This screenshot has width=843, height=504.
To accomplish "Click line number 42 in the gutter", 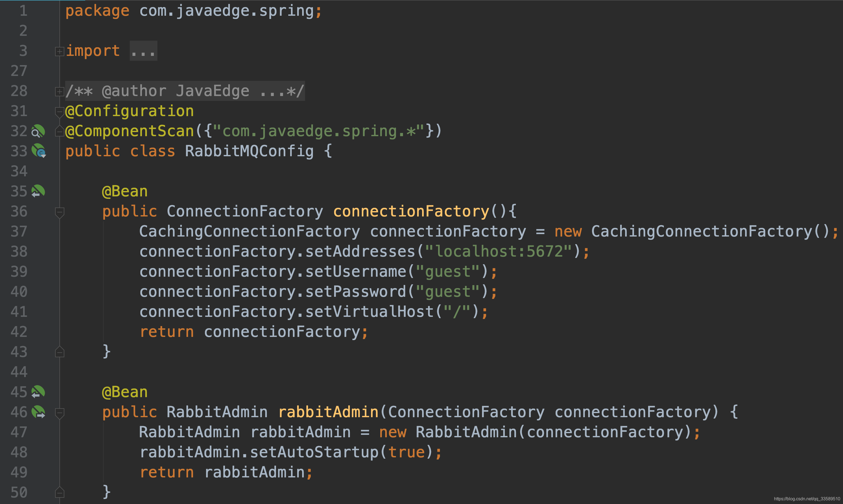I will (19, 332).
